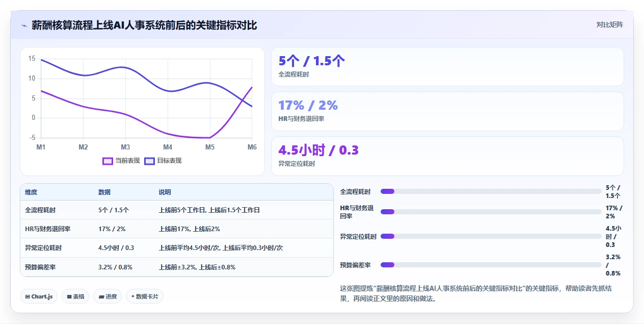The image size is (644, 324).
Task: Click the 数据 column header
Action: (104, 192)
